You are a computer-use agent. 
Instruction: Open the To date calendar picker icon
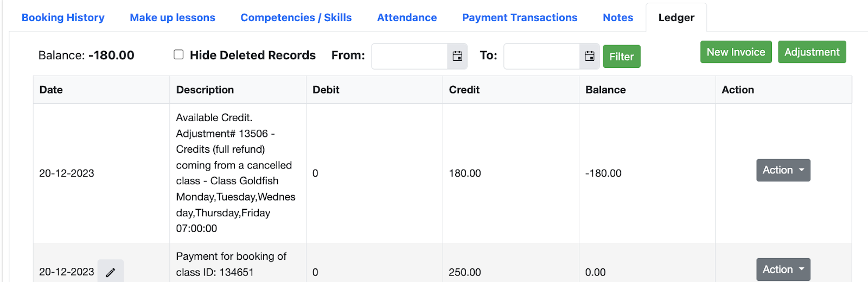[590, 56]
